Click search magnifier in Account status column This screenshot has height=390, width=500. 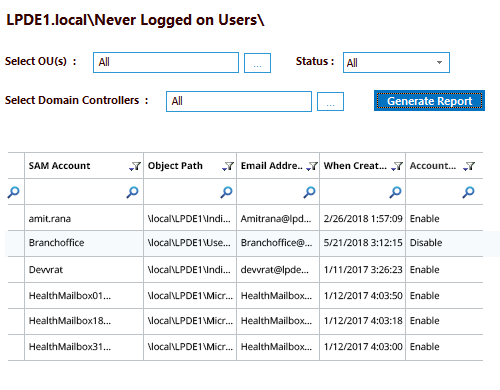click(x=468, y=192)
